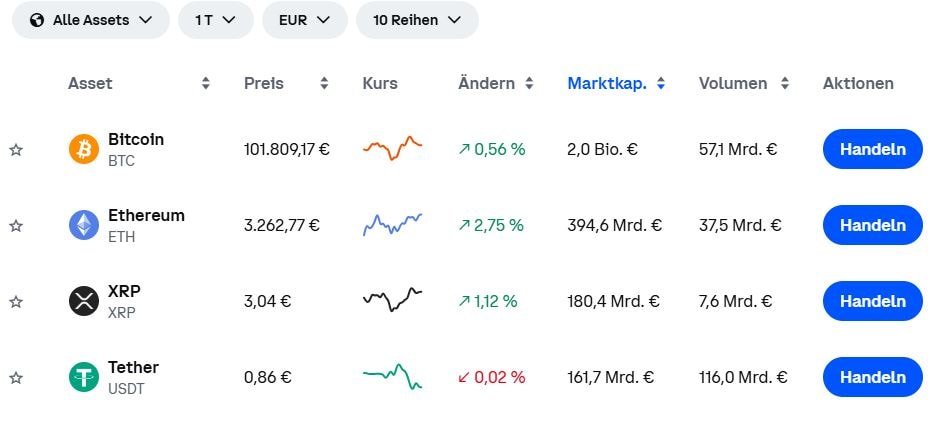Toggle favorite star for Tether
The width and height of the screenshot is (936, 428).
click(x=16, y=378)
